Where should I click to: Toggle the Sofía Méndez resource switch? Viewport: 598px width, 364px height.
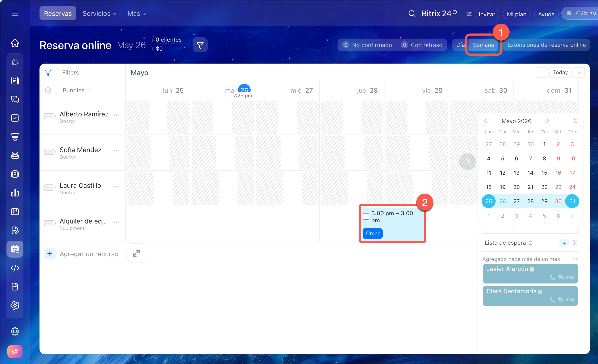coord(50,152)
